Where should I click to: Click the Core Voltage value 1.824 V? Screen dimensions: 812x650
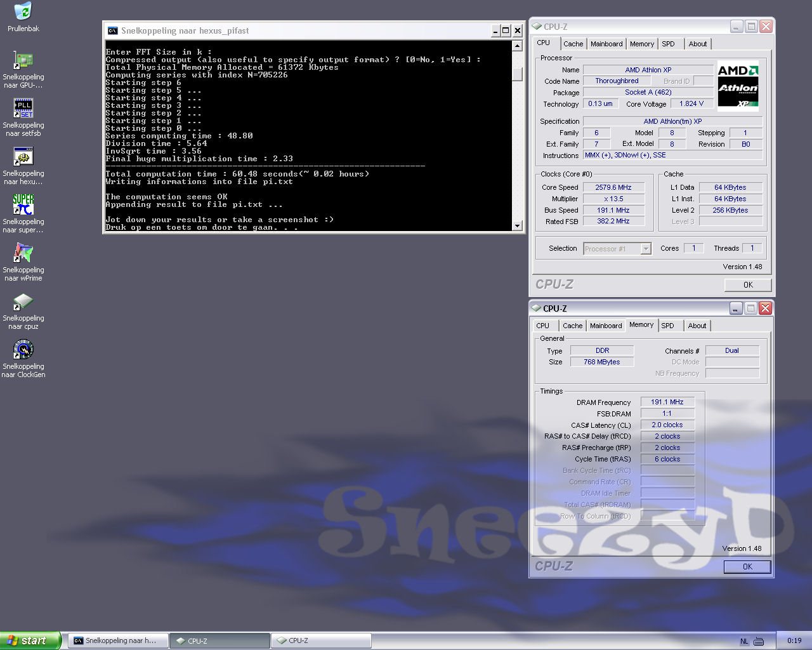(x=691, y=103)
